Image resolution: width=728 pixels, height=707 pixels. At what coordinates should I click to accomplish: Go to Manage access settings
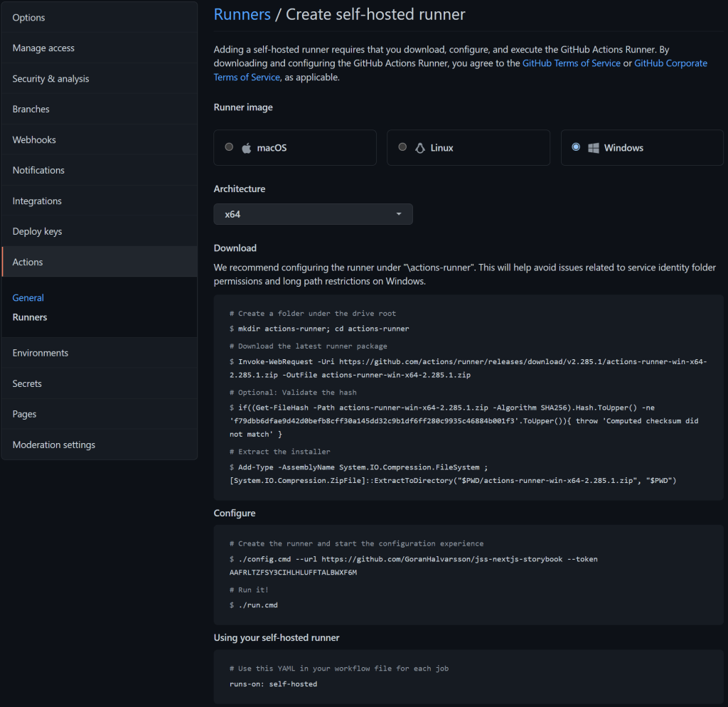coord(43,48)
